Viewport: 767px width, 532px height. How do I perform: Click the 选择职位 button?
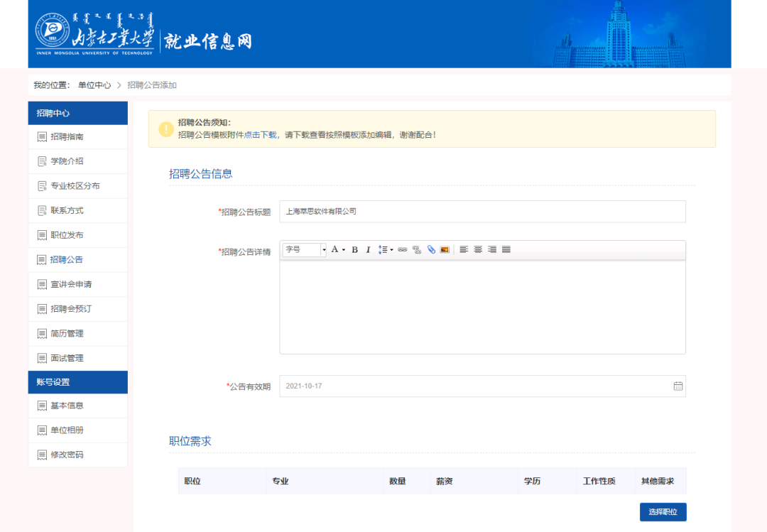tap(663, 512)
